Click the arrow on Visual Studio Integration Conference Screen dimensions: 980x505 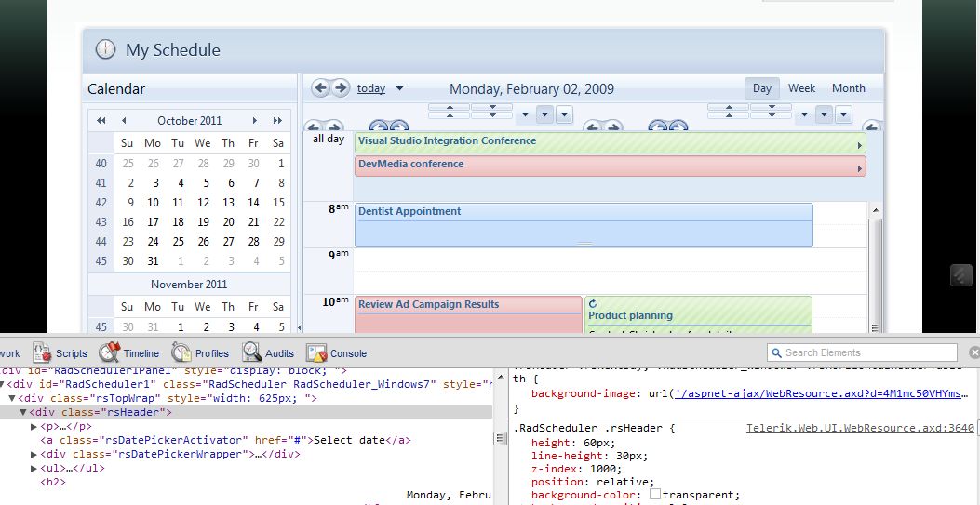coord(860,145)
